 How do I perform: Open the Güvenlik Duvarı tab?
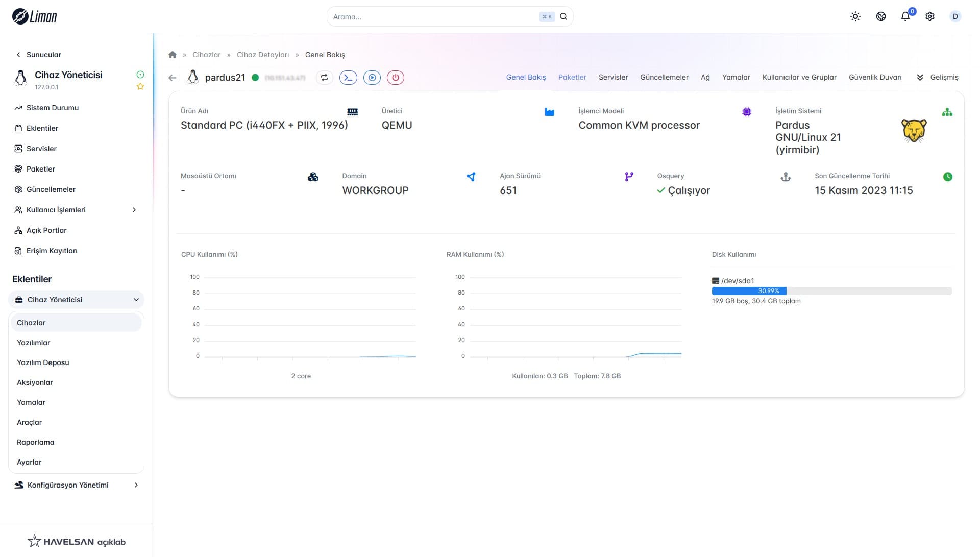coord(875,77)
